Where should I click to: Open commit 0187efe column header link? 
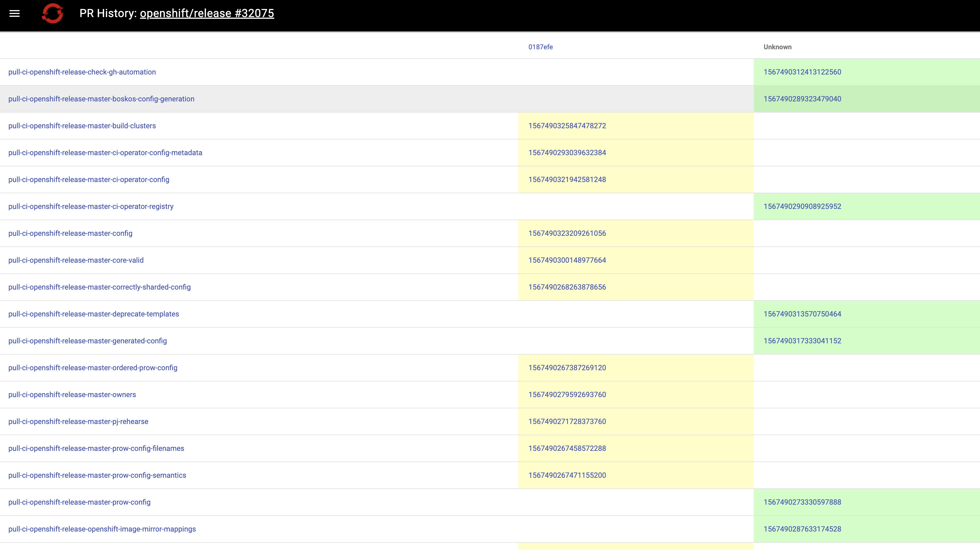pyautogui.click(x=540, y=47)
